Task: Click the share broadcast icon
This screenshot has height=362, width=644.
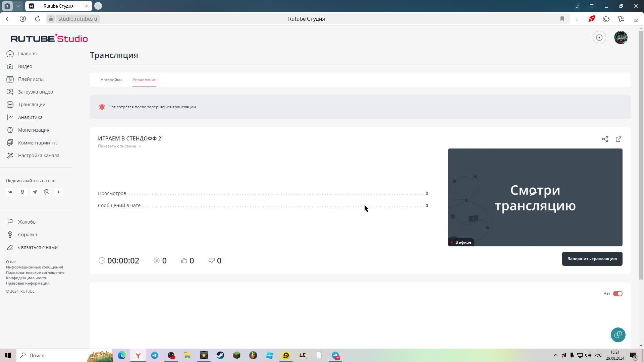Action: 605,139
